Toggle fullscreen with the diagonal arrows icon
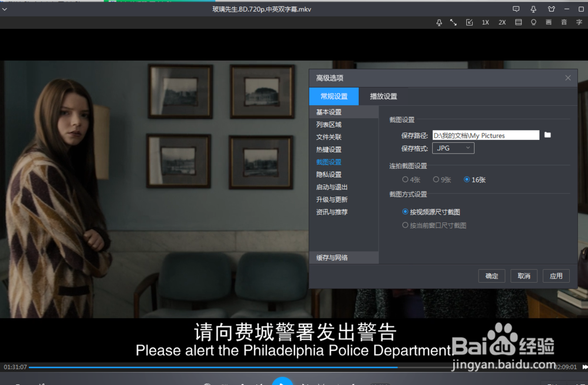 pyautogui.click(x=453, y=22)
